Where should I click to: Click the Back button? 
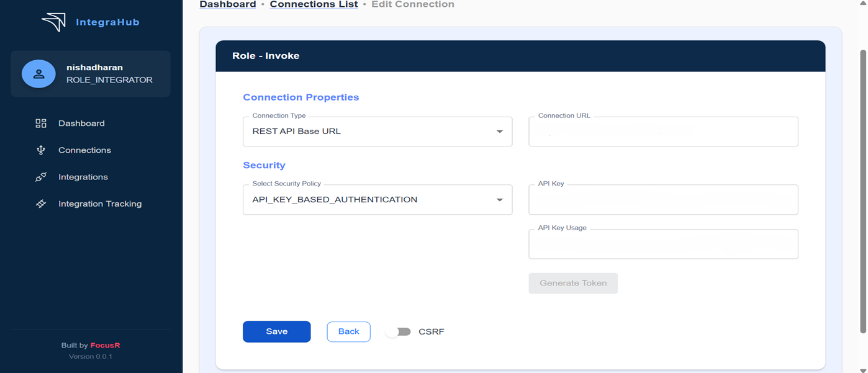tap(348, 331)
